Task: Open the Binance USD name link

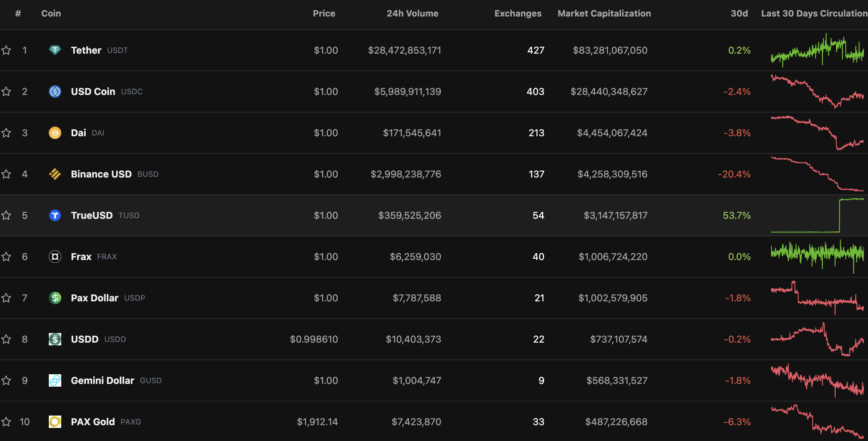Action: coord(101,174)
